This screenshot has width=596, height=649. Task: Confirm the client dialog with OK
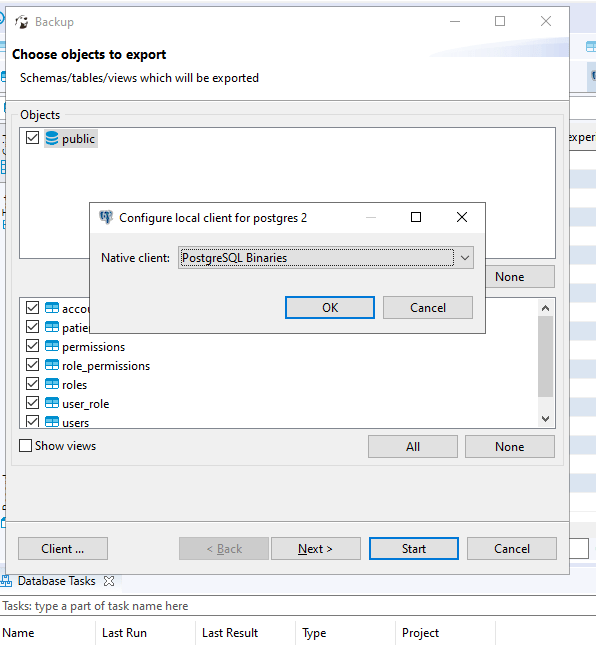click(330, 308)
